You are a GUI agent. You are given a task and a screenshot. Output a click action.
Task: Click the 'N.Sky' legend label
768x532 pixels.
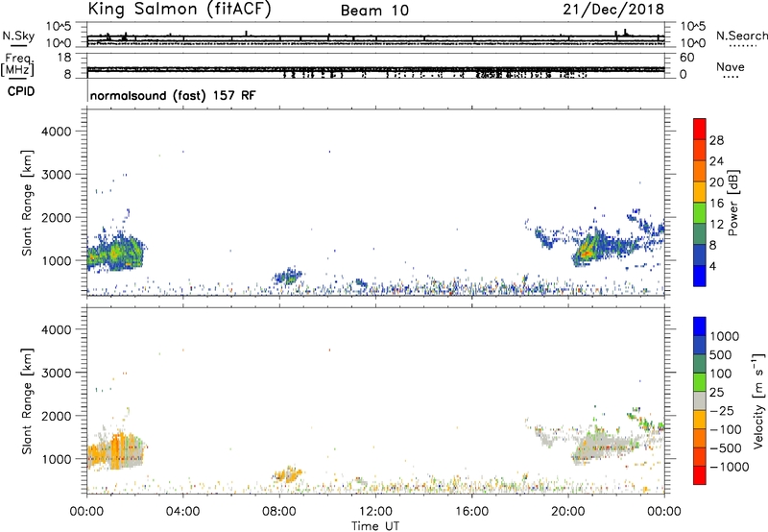(18, 36)
